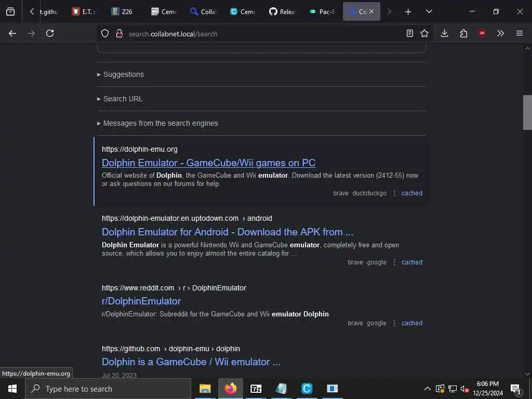The image size is (532, 399).
Task: Open cached version of dolphin-emu.org result
Action: [x=412, y=193]
